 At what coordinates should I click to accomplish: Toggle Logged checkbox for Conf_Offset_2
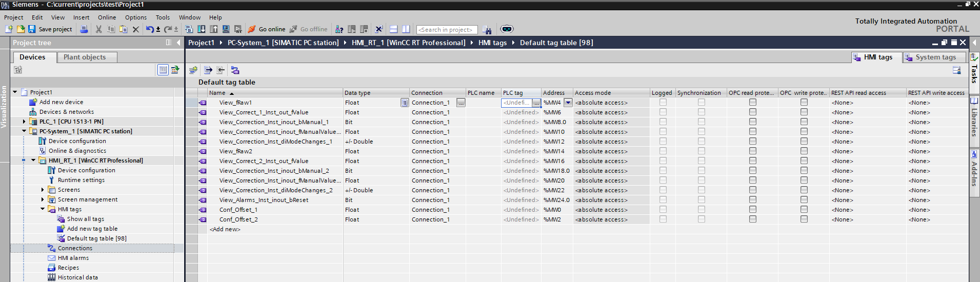click(663, 219)
